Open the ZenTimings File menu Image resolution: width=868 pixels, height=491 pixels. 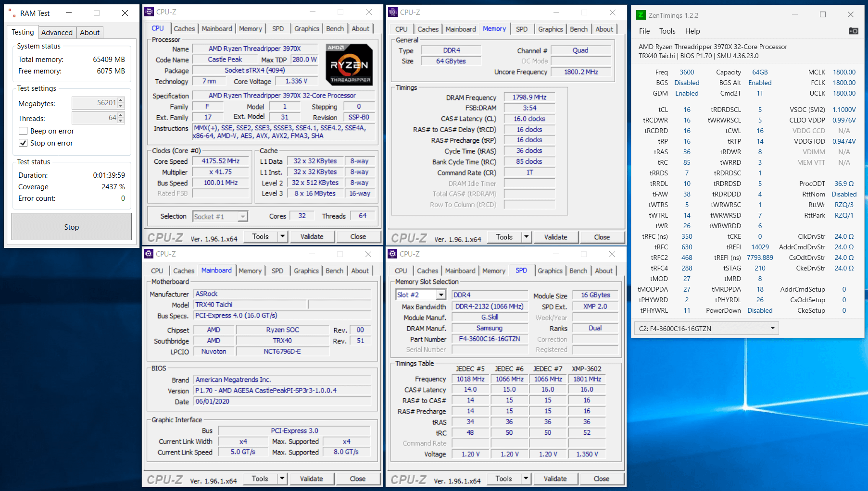click(644, 31)
